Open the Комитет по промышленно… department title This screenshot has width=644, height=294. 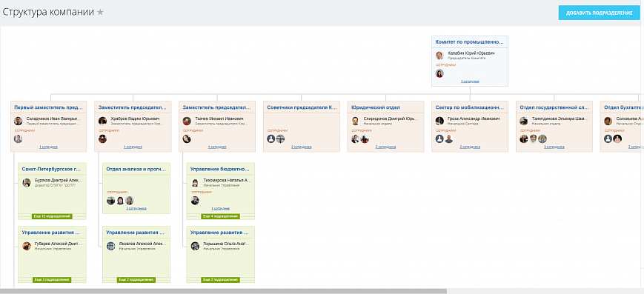(469, 42)
